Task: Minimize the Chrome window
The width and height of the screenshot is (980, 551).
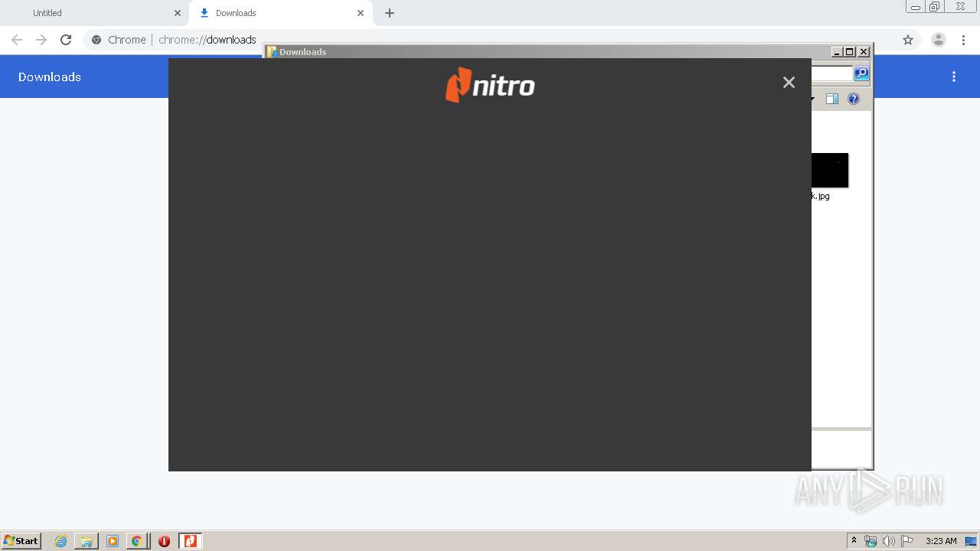Action: pos(916,7)
